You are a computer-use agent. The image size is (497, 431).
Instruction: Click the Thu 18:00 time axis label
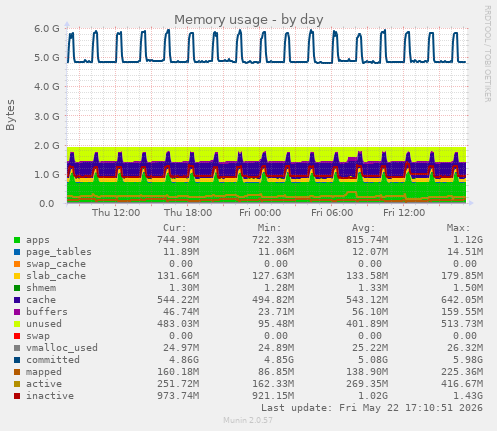(x=188, y=213)
